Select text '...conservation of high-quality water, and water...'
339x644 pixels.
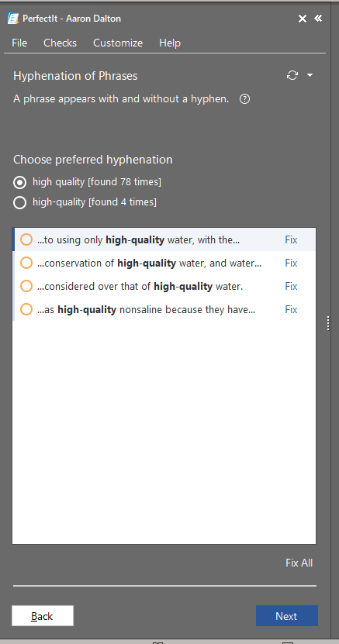(x=149, y=263)
